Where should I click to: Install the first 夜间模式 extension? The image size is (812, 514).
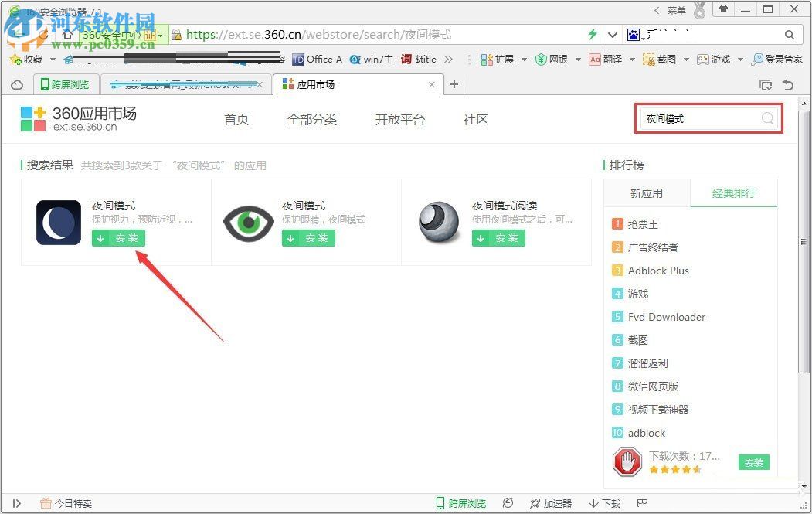[117, 238]
